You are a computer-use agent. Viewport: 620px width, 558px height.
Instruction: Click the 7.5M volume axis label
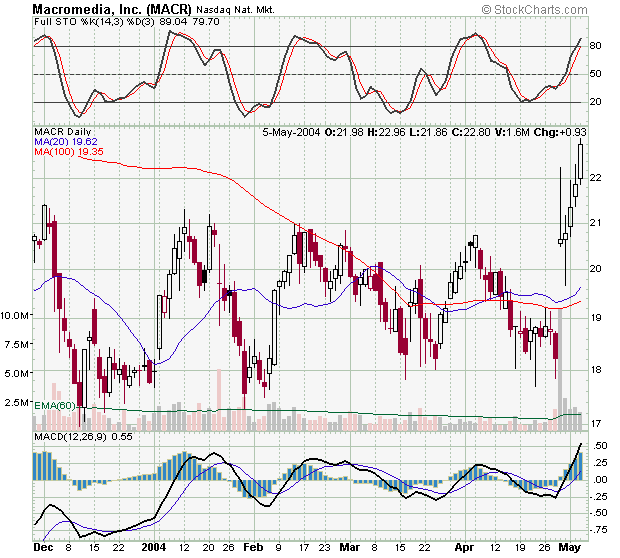[17, 344]
